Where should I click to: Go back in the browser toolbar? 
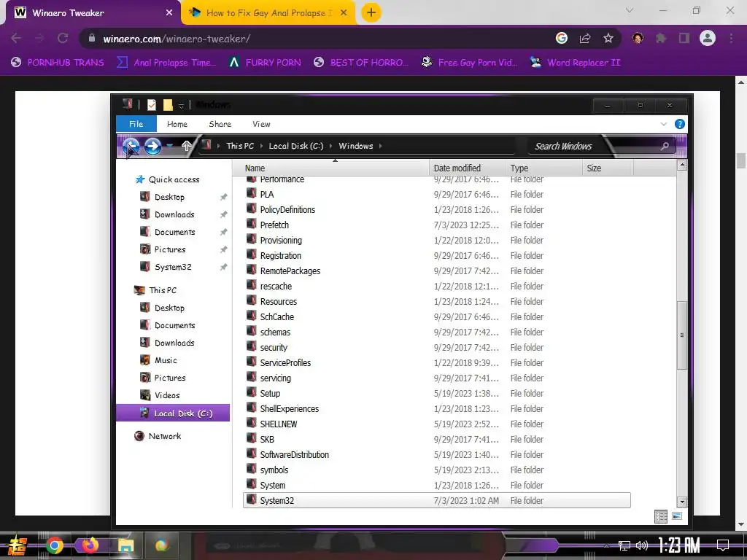(x=16, y=38)
